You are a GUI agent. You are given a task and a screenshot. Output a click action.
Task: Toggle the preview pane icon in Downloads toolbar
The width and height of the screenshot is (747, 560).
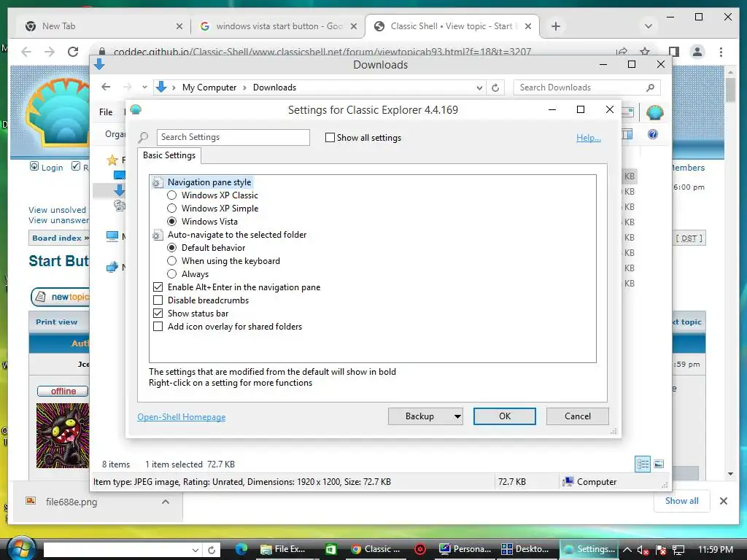click(627, 134)
